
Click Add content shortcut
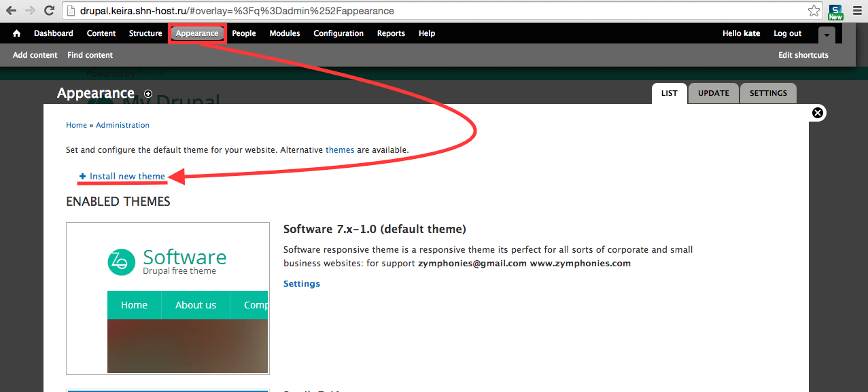[x=35, y=55]
